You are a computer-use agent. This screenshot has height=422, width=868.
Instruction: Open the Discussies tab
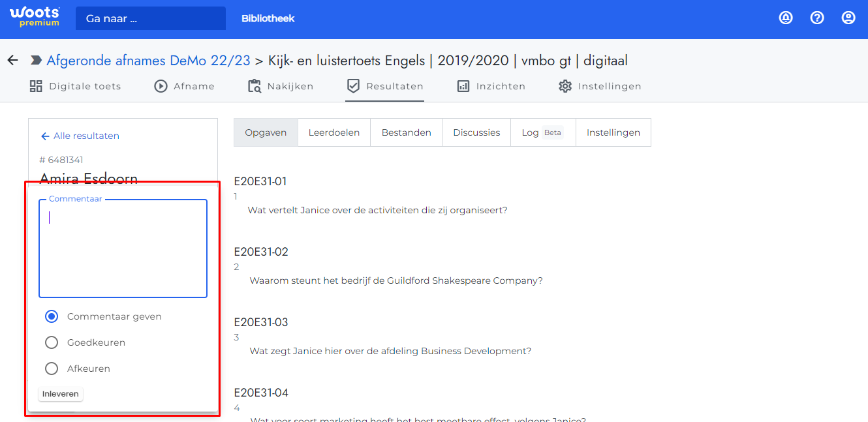pos(476,132)
